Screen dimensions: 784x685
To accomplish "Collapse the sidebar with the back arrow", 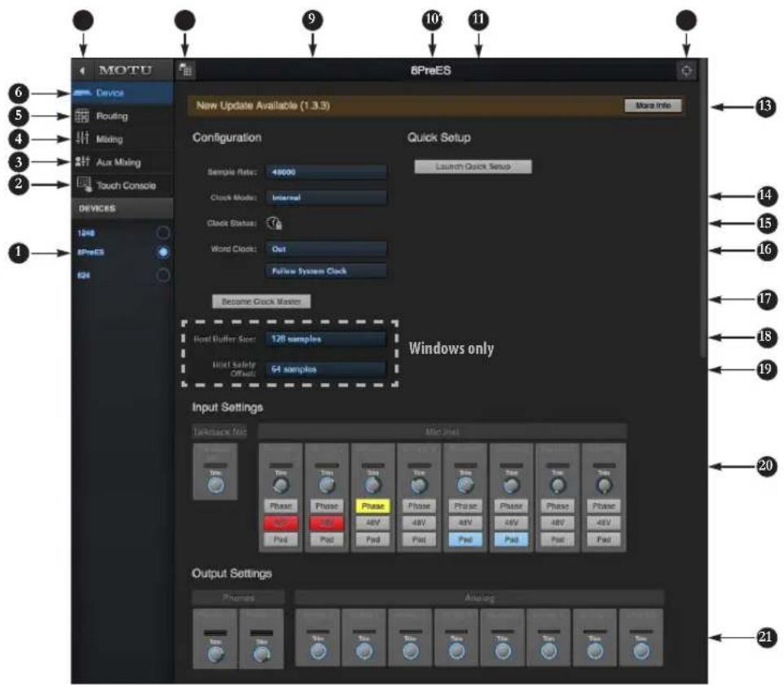I will 82,71.
